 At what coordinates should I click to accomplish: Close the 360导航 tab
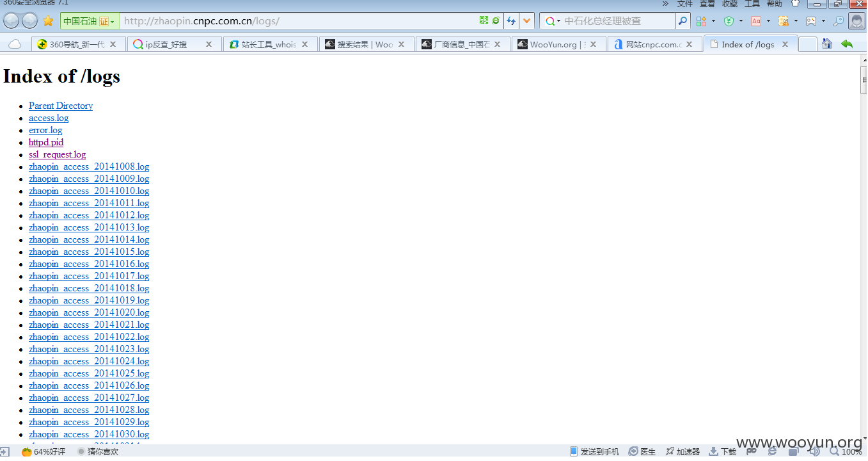113,44
